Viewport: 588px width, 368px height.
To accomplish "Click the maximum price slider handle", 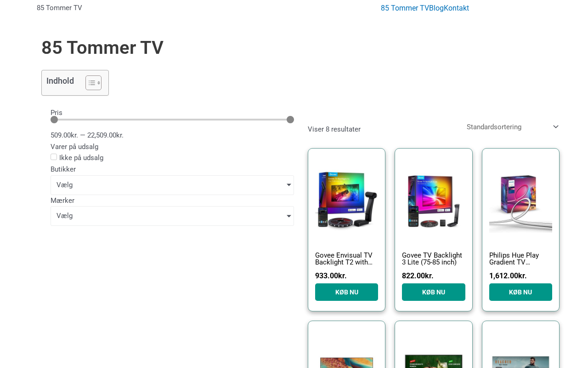I will click(x=290, y=120).
